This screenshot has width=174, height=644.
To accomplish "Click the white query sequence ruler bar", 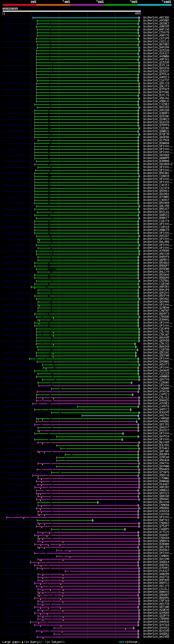I will pos(72,11).
